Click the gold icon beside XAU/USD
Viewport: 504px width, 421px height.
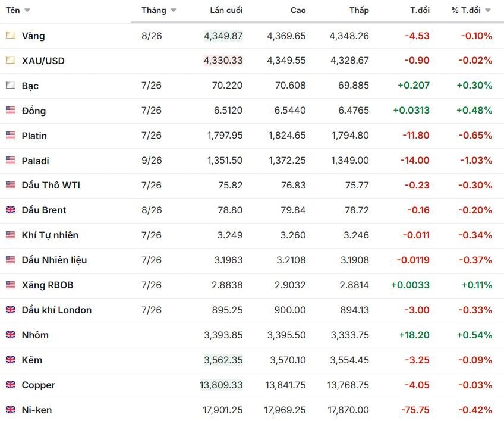[x=10, y=60]
